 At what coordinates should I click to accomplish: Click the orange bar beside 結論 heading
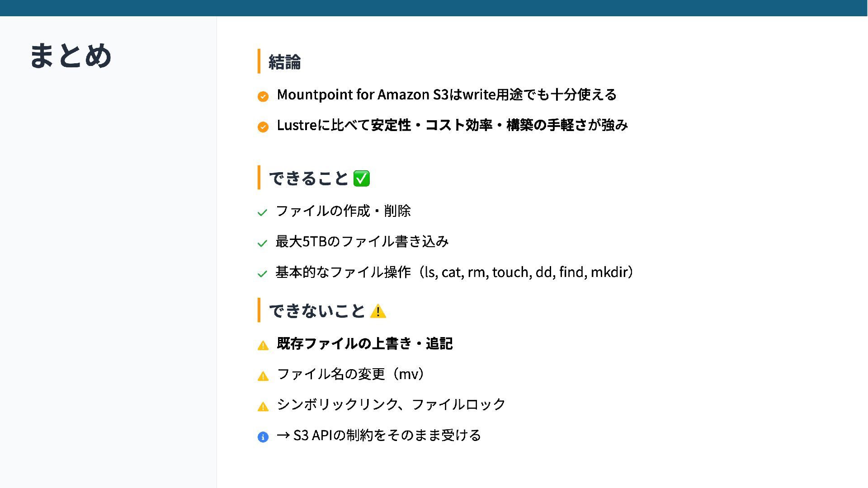(x=259, y=61)
